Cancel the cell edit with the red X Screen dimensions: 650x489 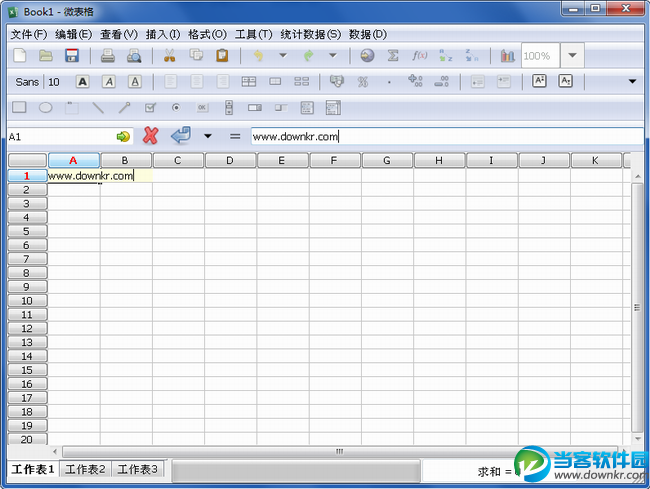point(150,136)
